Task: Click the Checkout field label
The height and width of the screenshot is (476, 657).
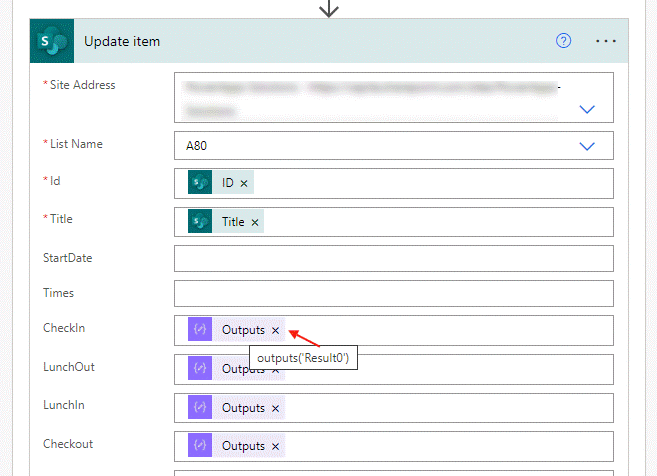Action: point(68,444)
